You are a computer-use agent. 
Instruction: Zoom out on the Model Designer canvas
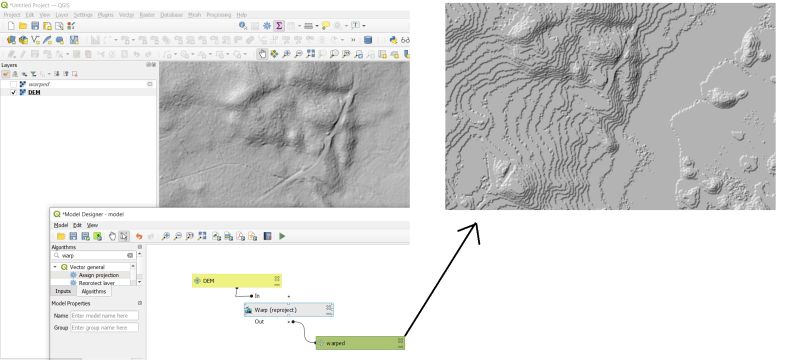tap(178, 236)
